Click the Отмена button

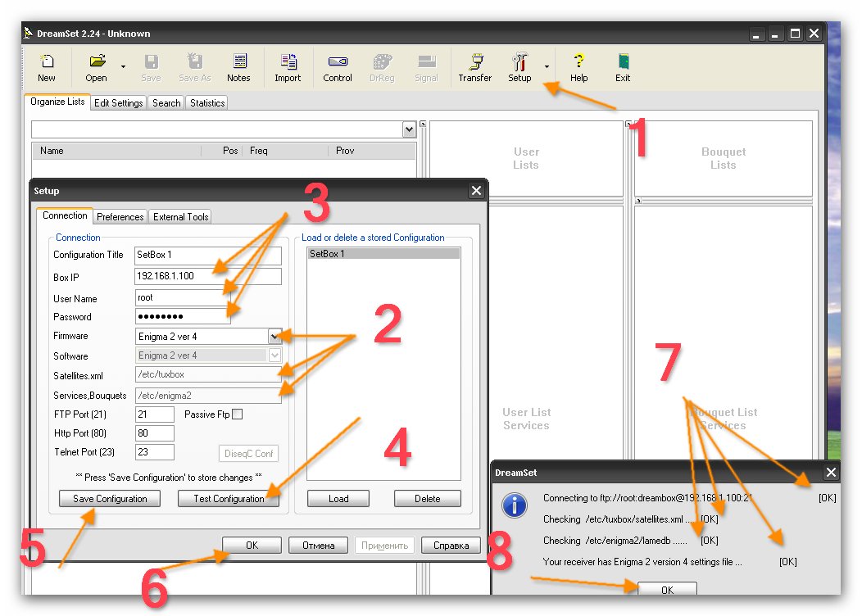pos(318,545)
